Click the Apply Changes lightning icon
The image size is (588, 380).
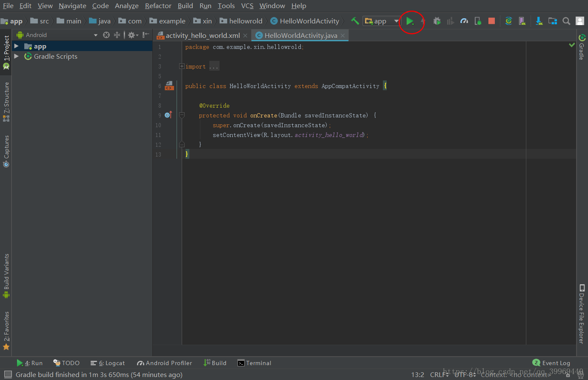coord(423,21)
